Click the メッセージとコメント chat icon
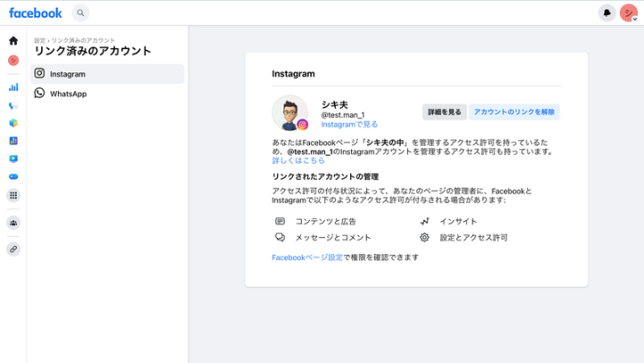 280,237
